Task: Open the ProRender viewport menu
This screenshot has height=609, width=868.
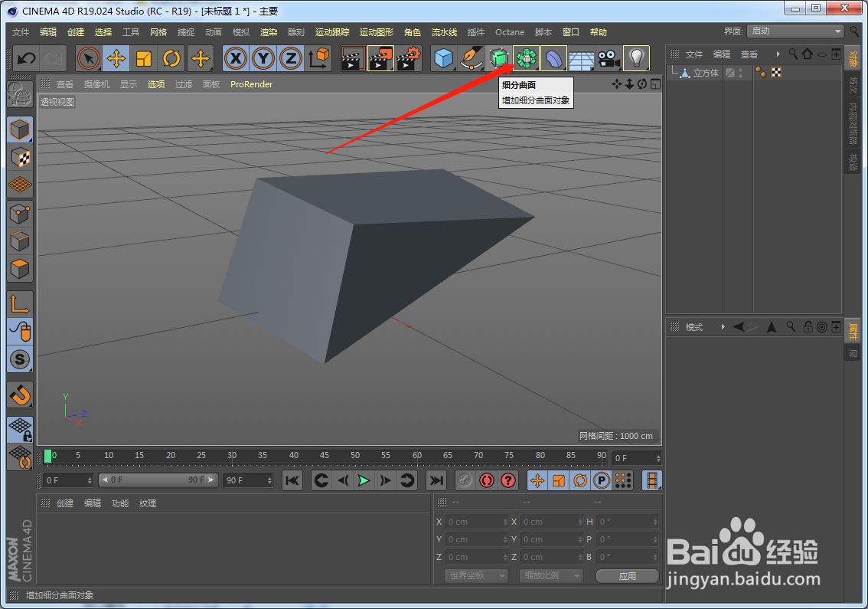Action: (x=251, y=84)
